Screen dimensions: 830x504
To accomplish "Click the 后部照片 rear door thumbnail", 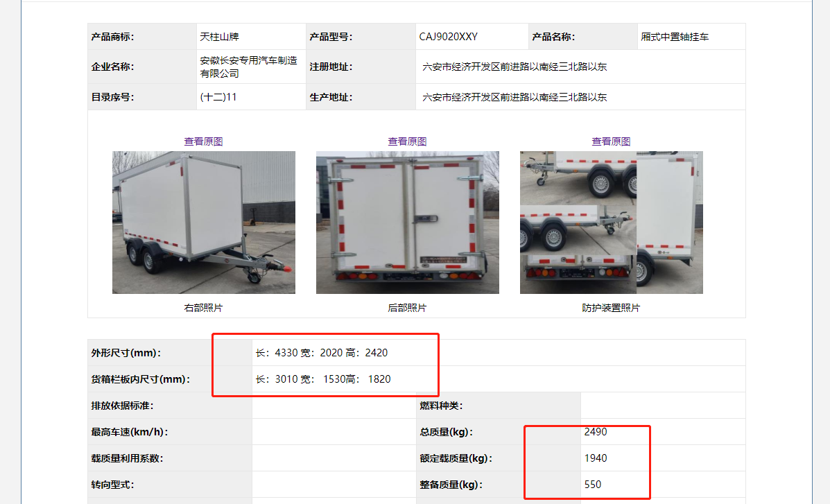I will 408,223.
